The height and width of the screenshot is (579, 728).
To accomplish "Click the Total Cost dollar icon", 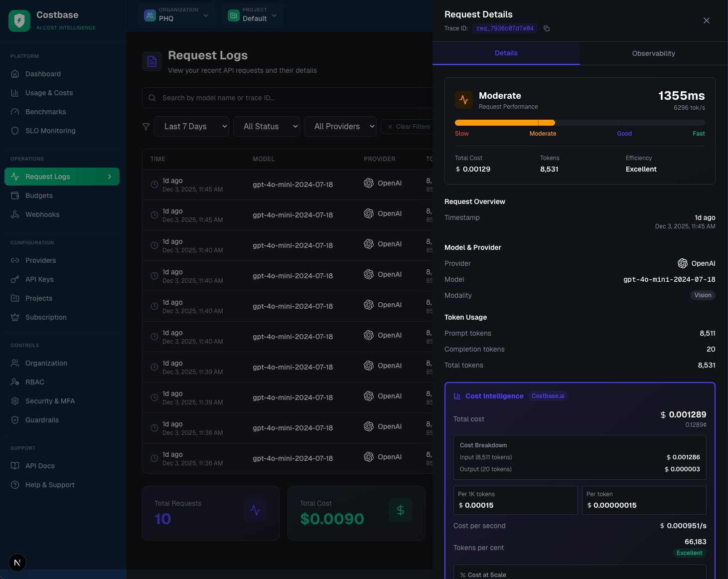I will click(x=401, y=510).
